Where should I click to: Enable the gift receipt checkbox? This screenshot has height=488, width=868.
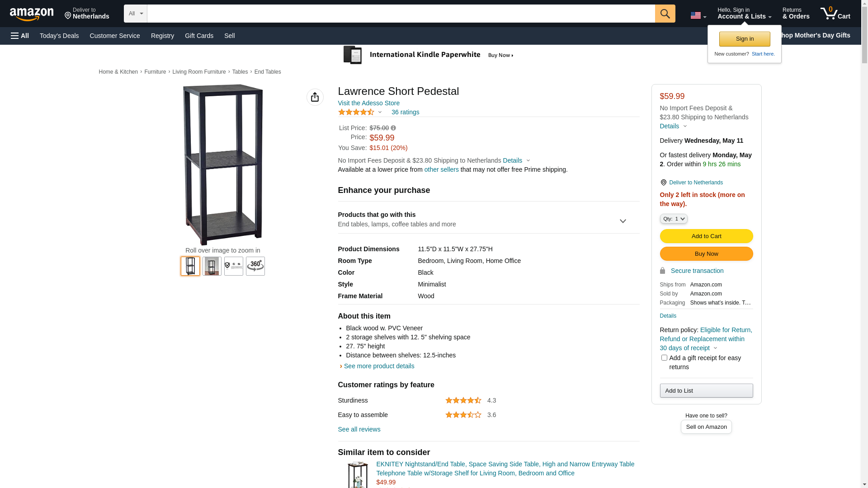coord(664,358)
